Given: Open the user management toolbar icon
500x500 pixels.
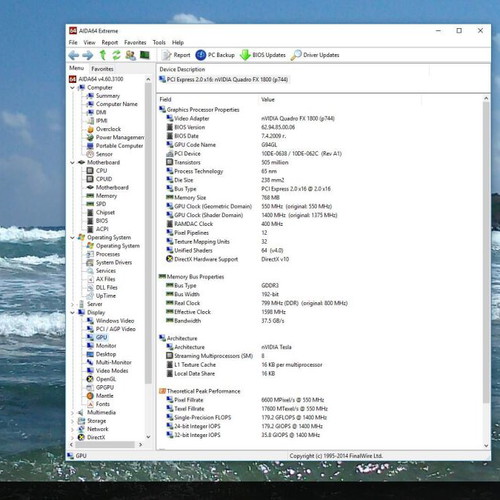Looking at the screenshot, I should (x=130, y=55).
